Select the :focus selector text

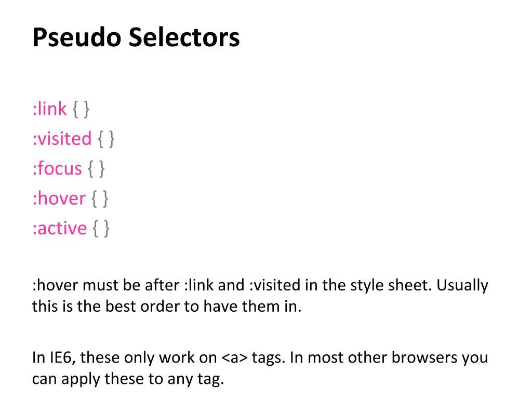pos(57,169)
